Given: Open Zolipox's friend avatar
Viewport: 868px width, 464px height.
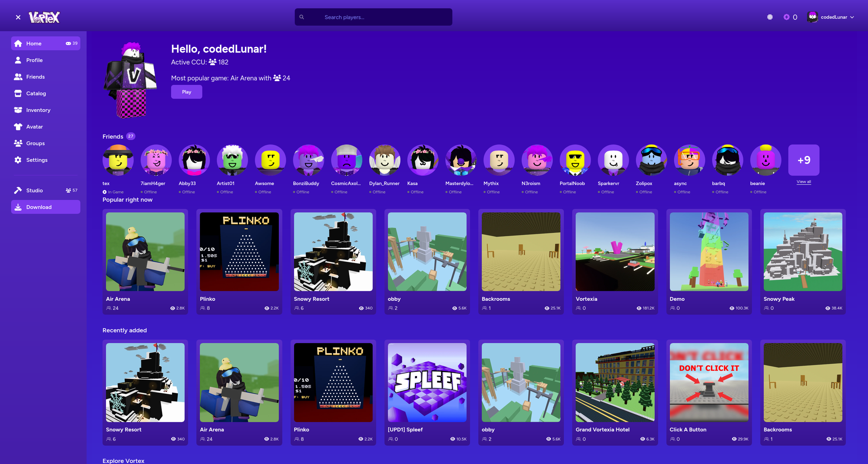Looking at the screenshot, I should tap(651, 160).
